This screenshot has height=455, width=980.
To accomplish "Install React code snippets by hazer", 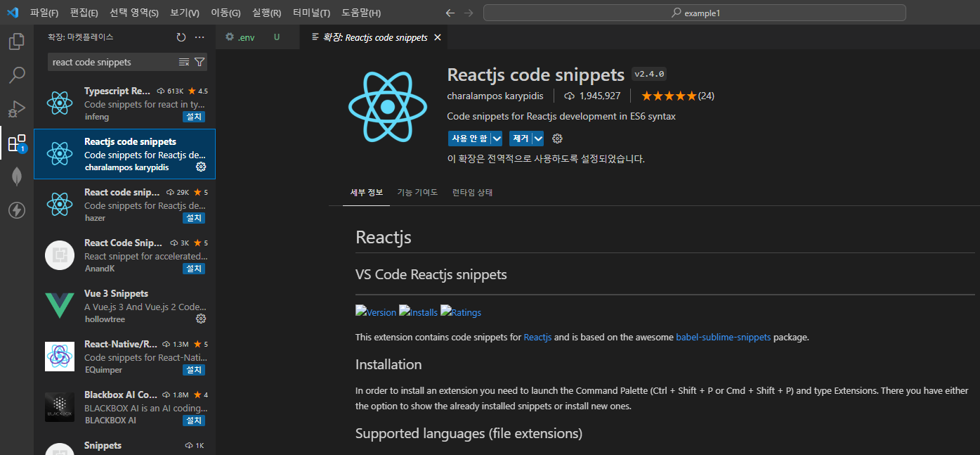I will tap(194, 218).
